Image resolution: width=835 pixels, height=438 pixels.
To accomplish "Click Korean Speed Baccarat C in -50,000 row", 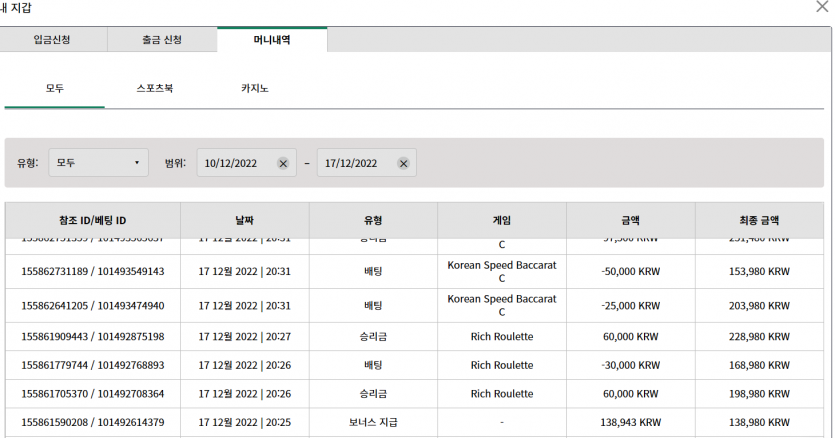I will click(x=502, y=272).
